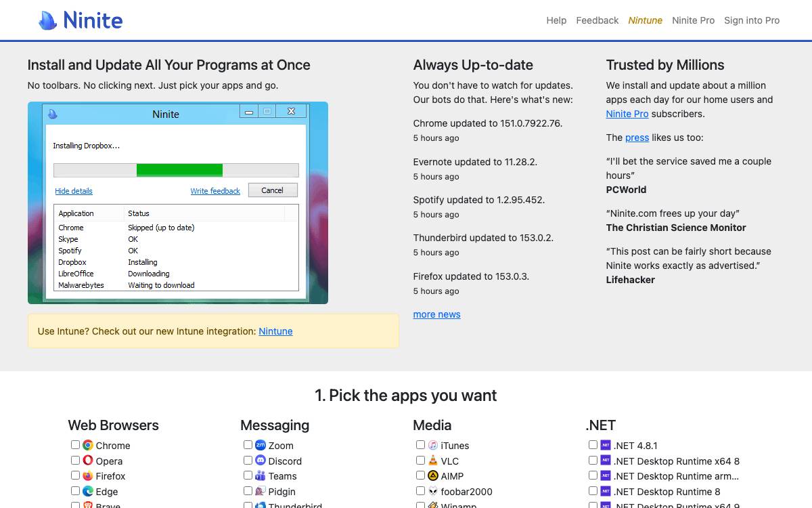Tick the VLC checkbox
812x508 pixels.
(420, 461)
